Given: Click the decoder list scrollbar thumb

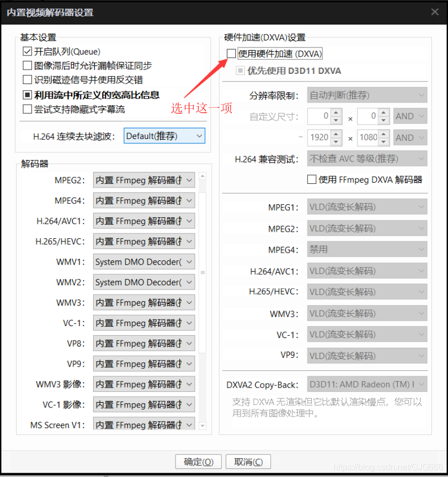Looking at the screenshot, I should coord(202,273).
